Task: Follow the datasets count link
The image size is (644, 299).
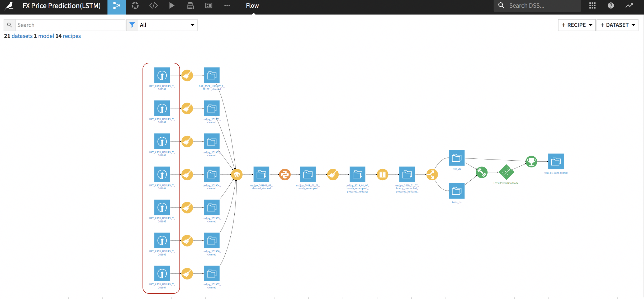Action: (x=22, y=36)
